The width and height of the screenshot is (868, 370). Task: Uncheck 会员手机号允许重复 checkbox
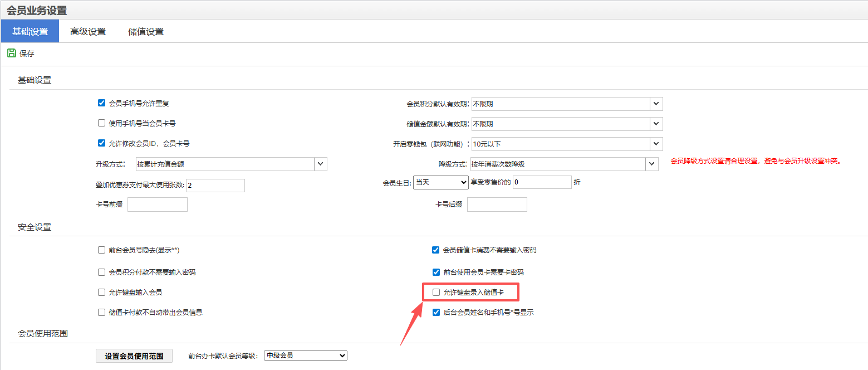point(101,103)
